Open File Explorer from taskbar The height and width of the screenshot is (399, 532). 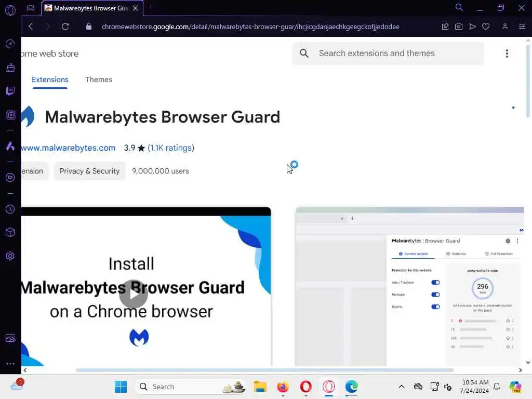(260, 387)
